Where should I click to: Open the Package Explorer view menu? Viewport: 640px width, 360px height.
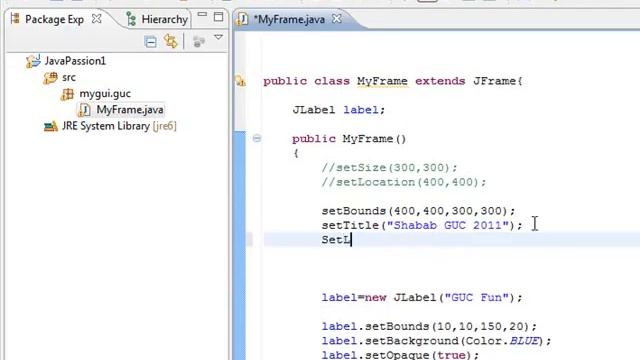pyautogui.click(x=218, y=38)
